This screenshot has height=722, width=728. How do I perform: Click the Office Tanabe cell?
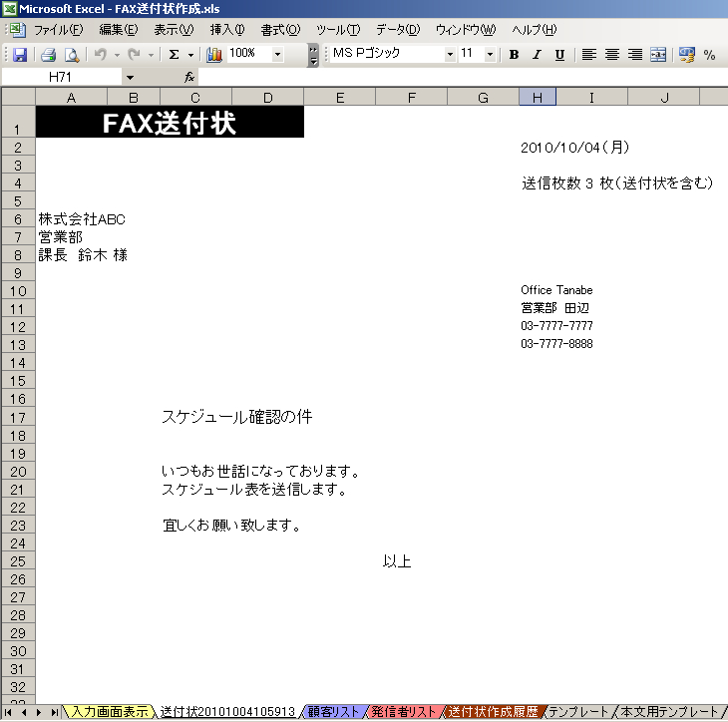point(556,290)
